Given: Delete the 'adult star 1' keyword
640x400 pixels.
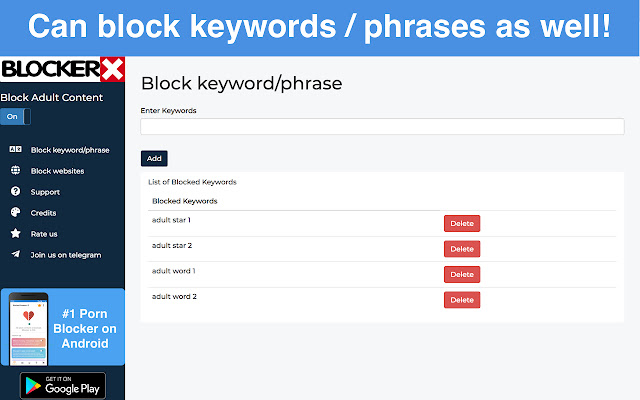Looking at the screenshot, I should 461,223.
